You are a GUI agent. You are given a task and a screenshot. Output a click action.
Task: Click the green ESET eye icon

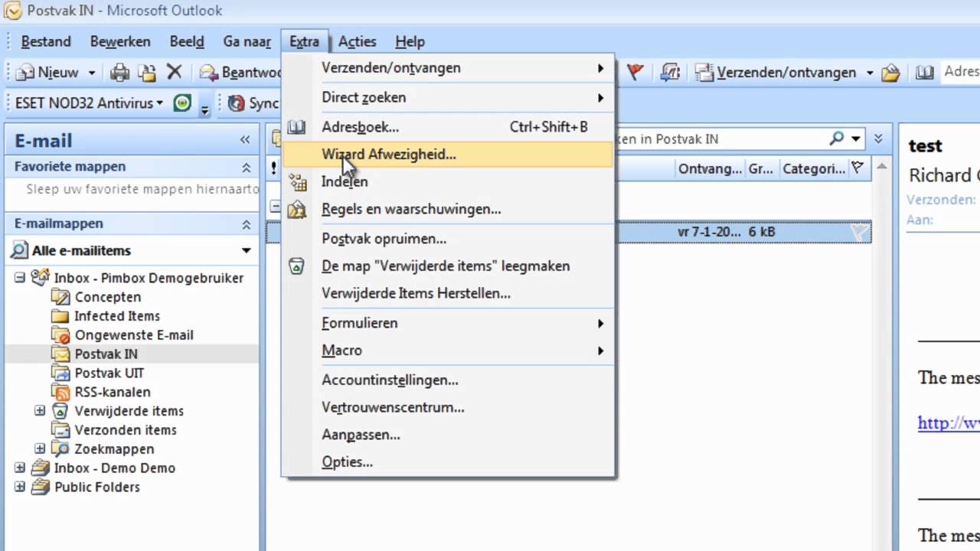coord(182,103)
